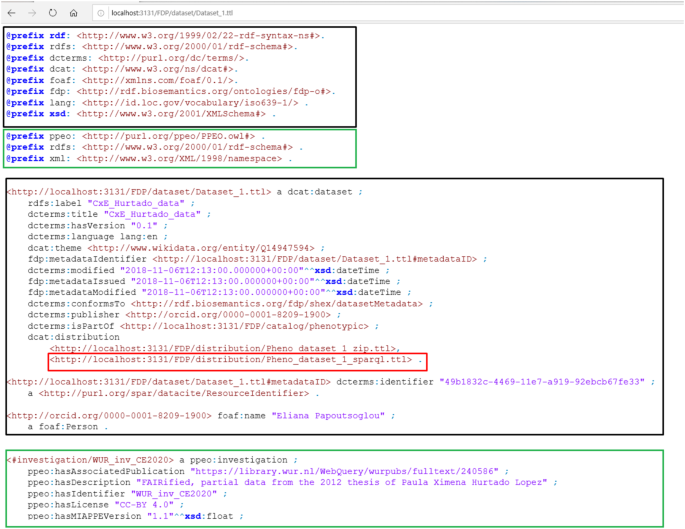
Task: Select dcterms:title value "CxE_Hurtado_data"
Action: [x=152, y=214]
